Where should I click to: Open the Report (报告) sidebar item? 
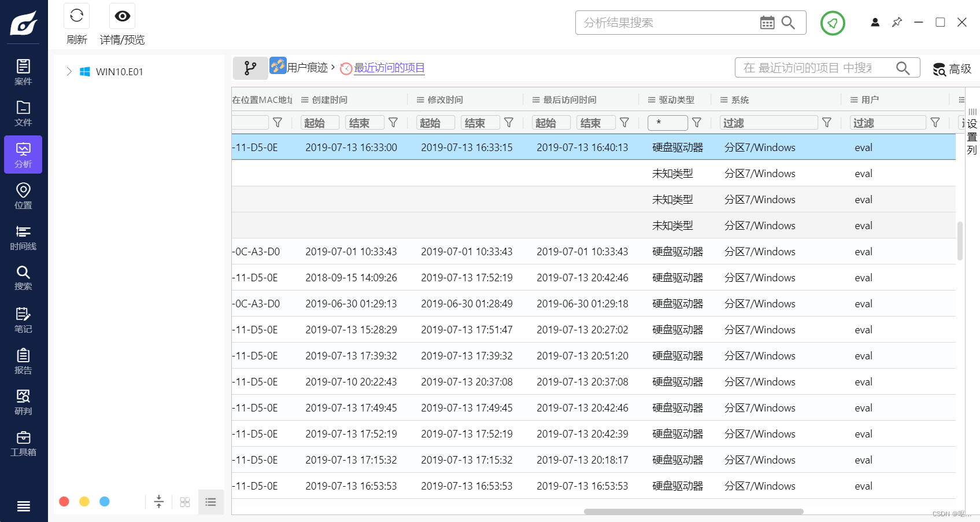23,361
